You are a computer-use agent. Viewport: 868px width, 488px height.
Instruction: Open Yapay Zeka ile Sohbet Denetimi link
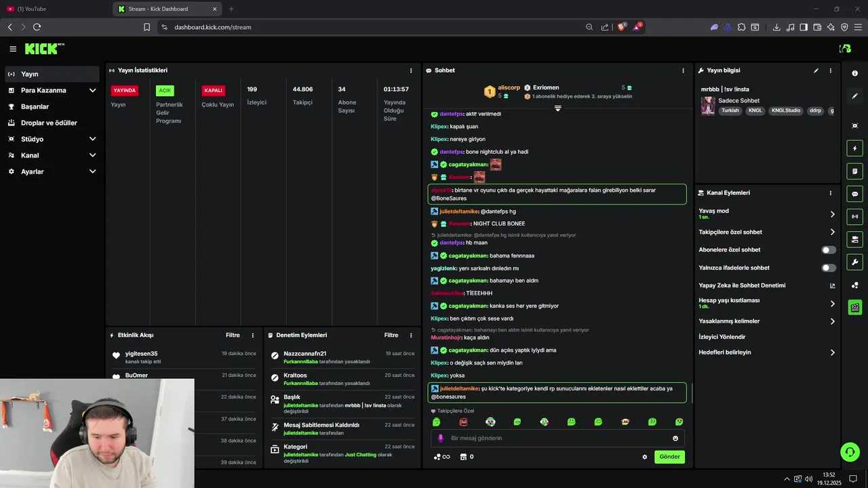tap(767, 285)
